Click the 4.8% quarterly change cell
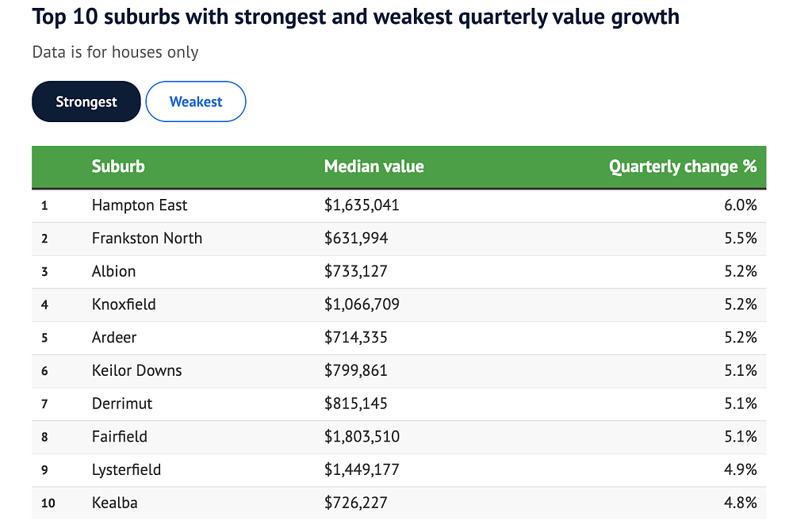 click(741, 503)
